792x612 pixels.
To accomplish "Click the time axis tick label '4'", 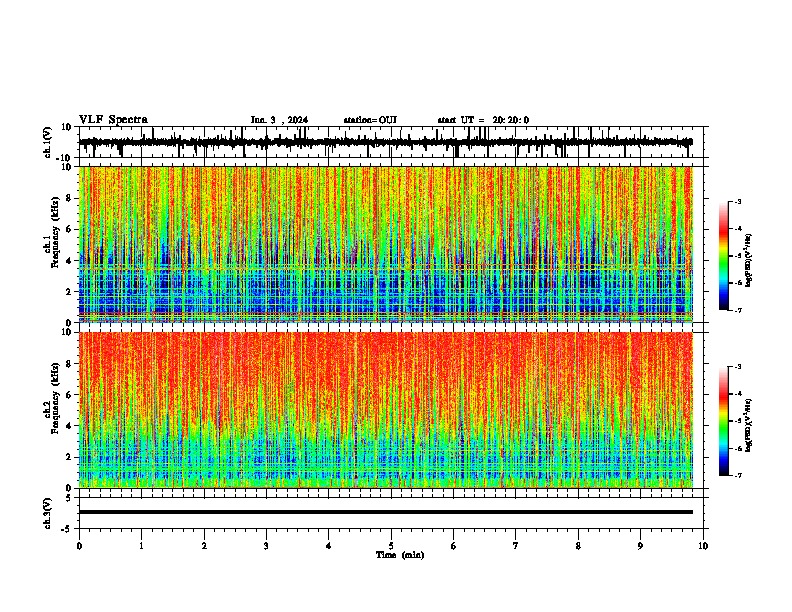I will coord(329,546).
